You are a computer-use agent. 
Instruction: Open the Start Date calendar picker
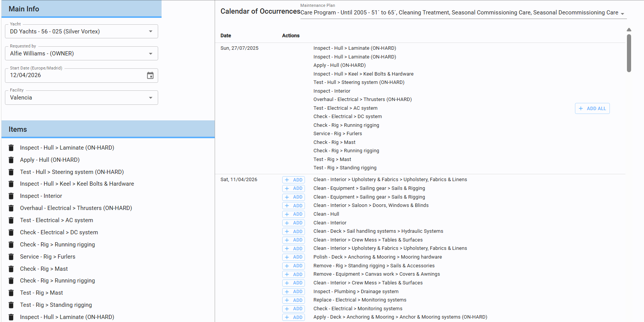click(x=150, y=76)
